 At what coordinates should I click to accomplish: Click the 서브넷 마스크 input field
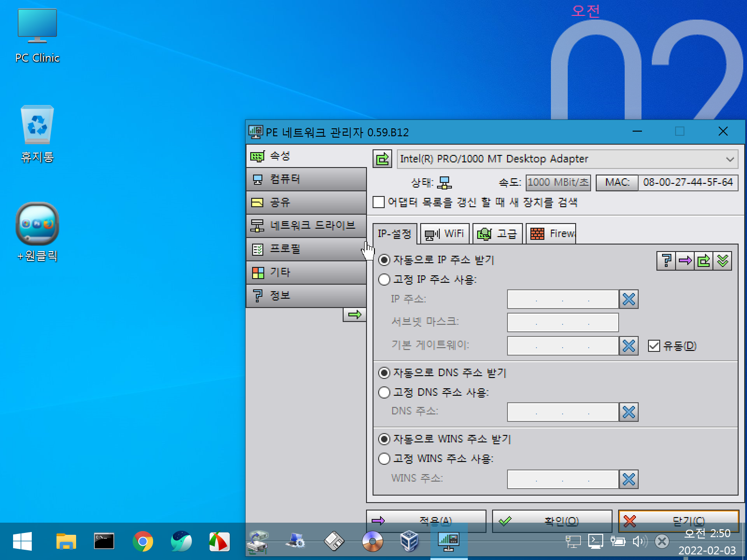pyautogui.click(x=563, y=322)
